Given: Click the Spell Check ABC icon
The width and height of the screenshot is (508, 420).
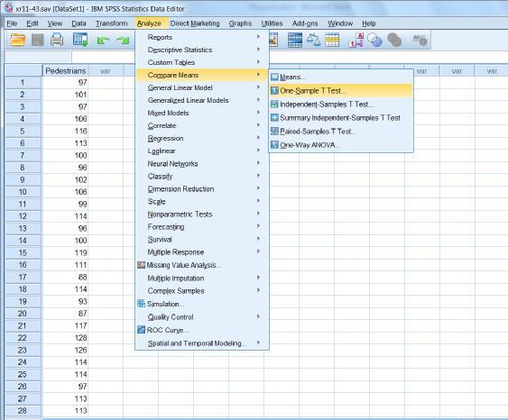Looking at the screenshot, I should click(420, 41).
